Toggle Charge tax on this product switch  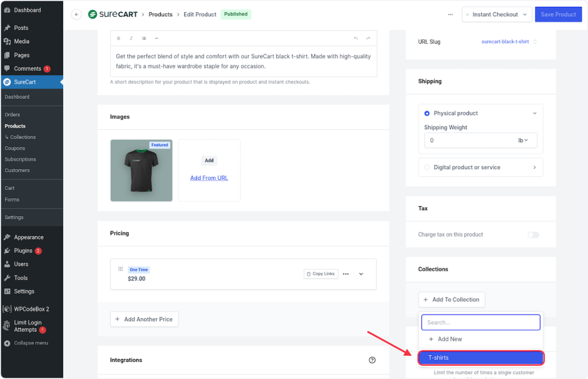[x=533, y=235]
